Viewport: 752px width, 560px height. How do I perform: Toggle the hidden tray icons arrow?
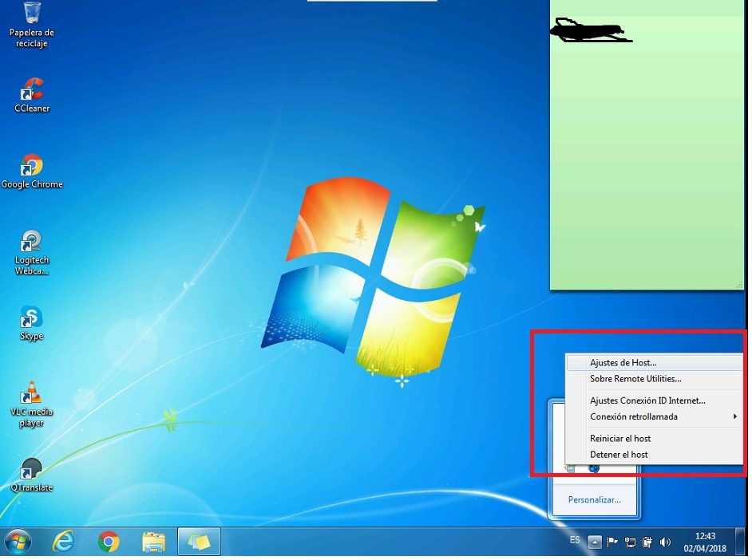click(x=595, y=542)
